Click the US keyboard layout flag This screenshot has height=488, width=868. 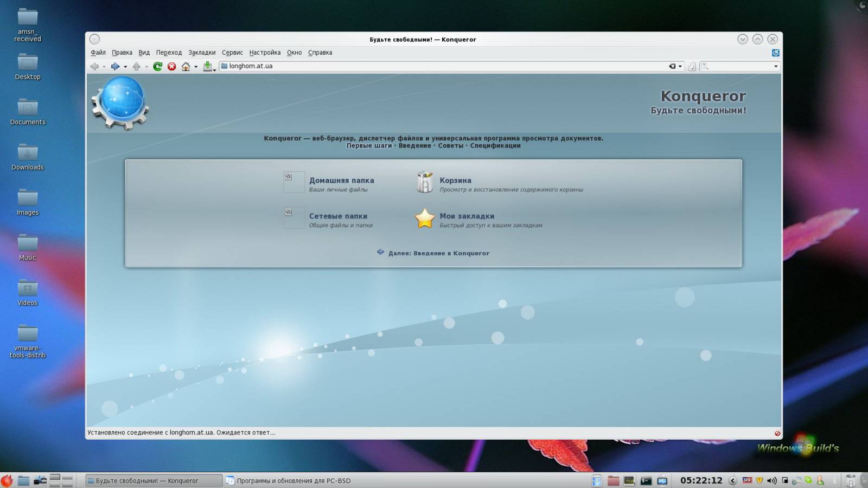(x=747, y=480)
